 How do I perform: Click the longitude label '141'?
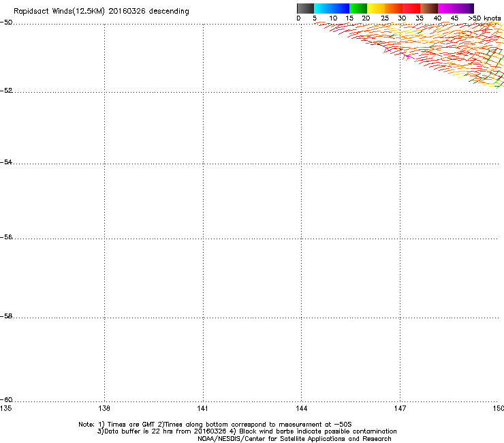pyautogui.click(x=202, y=408)
